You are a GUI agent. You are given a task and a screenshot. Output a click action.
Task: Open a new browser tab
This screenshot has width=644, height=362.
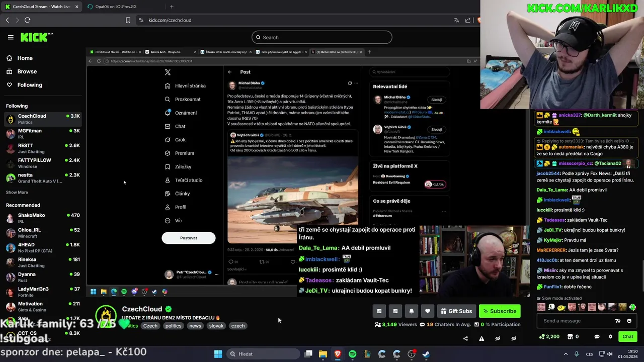pos(172,7)
